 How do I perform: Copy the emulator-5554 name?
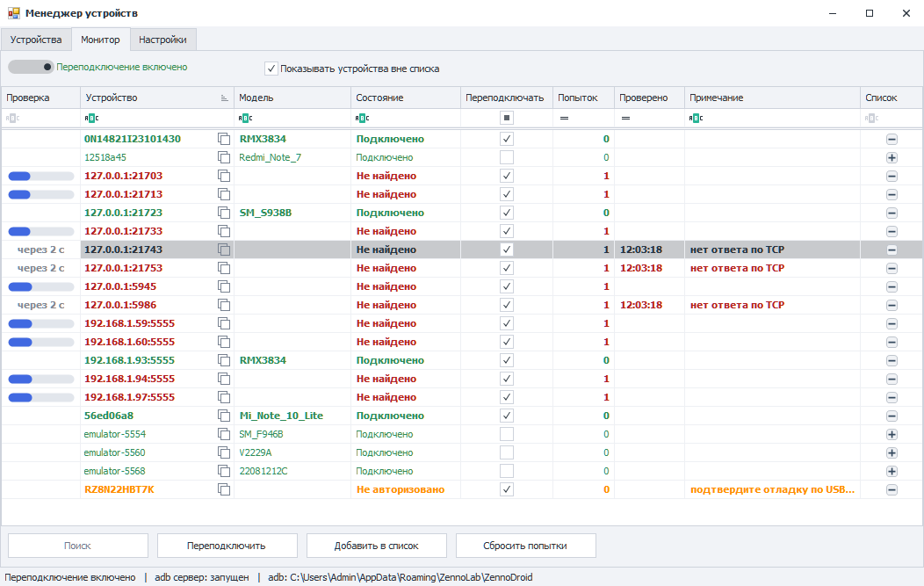224,434
